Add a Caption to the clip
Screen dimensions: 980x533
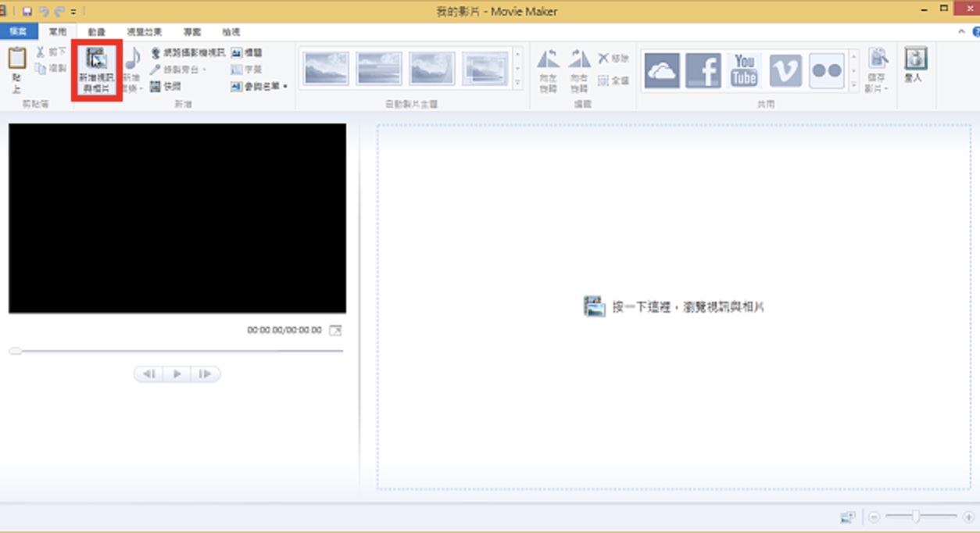247,70
